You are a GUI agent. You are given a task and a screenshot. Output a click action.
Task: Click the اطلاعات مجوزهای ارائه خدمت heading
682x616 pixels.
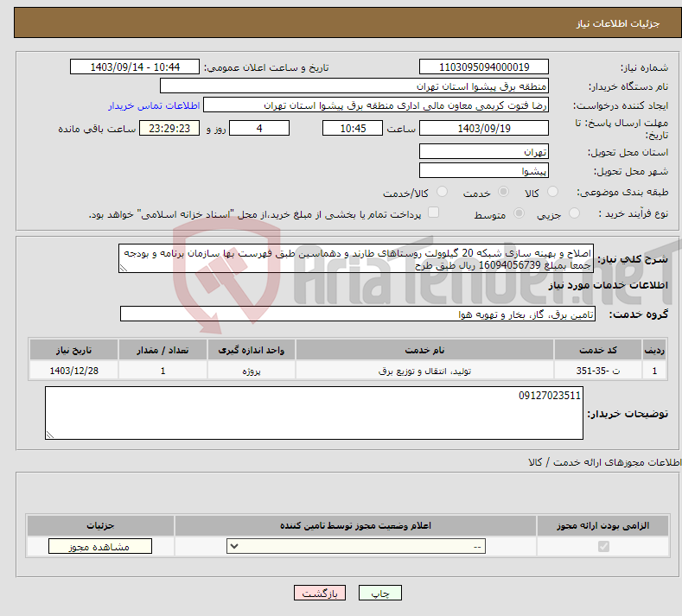[604, 462]
